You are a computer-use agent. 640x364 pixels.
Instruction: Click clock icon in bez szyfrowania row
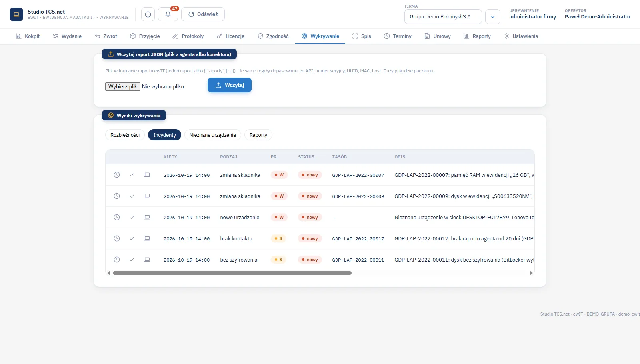coord(117,260)
